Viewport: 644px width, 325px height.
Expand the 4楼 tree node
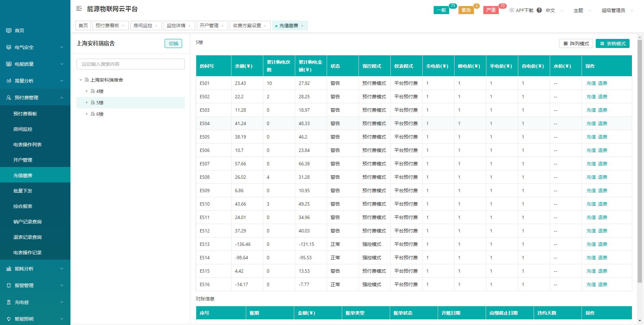[x=86, y=91]
